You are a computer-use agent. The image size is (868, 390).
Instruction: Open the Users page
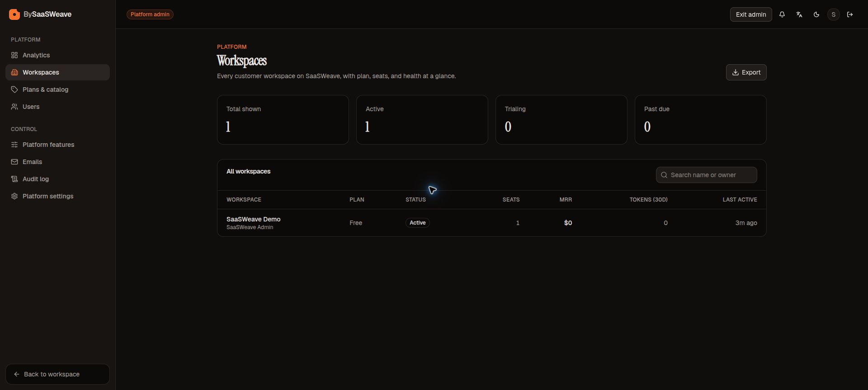pos(57,107)
